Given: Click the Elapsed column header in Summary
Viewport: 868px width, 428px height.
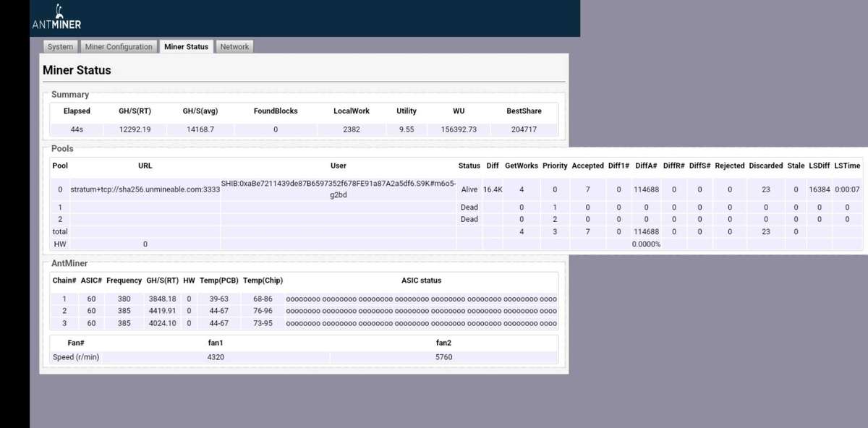Looking at the screenshot, I should tap(77, 111).
